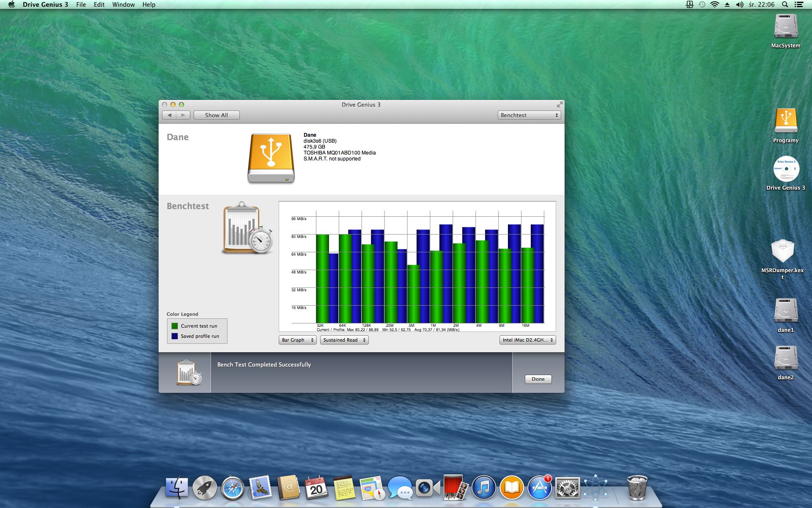Open Calendar from the dock
Image resolution: width=812 pixels, height=508 pixels.
tap(316, 488)
